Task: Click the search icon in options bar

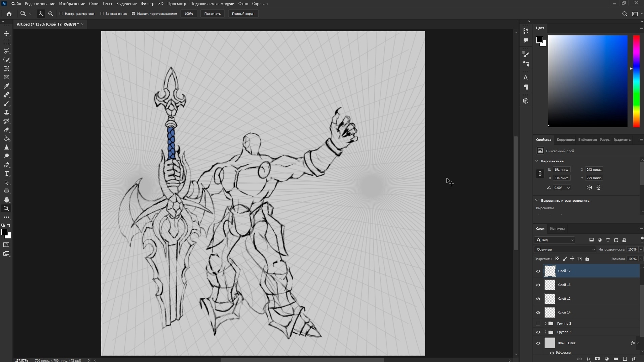Action: [x=624, y=14]
